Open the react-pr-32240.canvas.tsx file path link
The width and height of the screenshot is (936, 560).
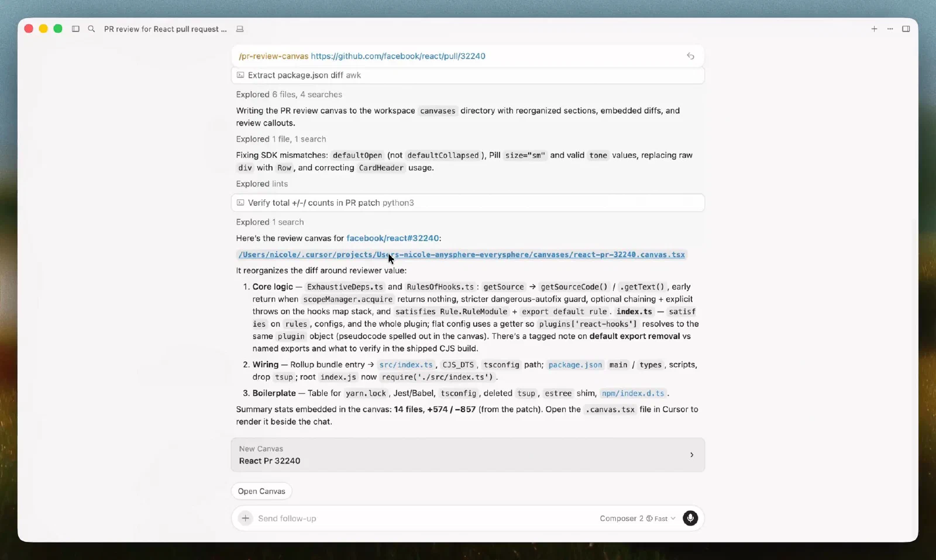point(462,254)
